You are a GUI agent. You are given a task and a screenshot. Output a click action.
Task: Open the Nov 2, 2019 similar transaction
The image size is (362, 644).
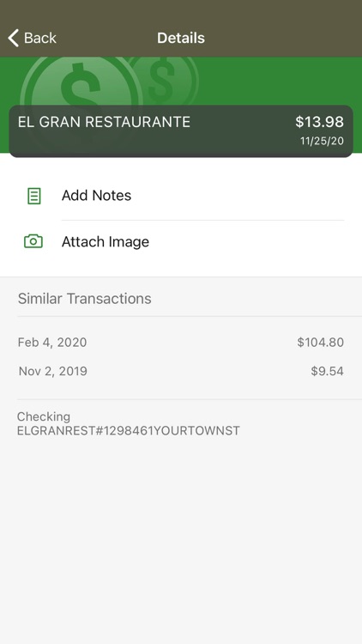(x=181, y=371)
